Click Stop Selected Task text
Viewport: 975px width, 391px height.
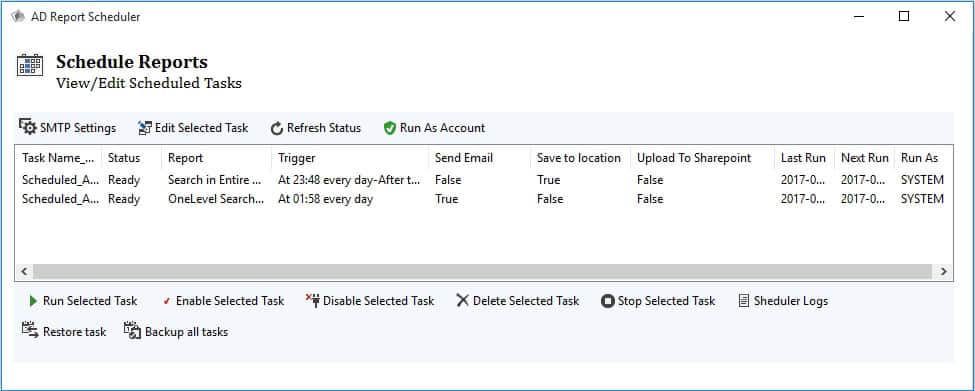667,301
